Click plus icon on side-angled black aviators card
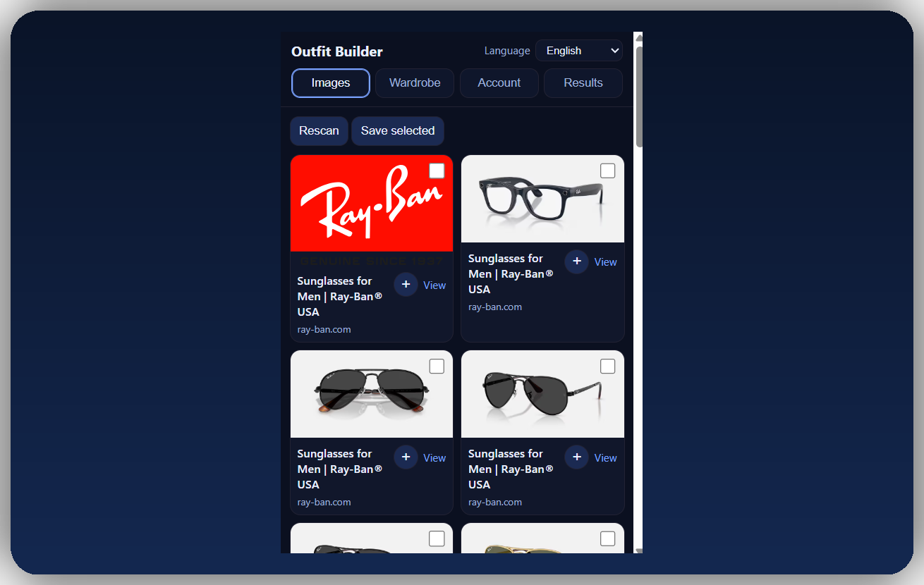The width and height of the screenshot is (924, 585). tap(576, 457)
